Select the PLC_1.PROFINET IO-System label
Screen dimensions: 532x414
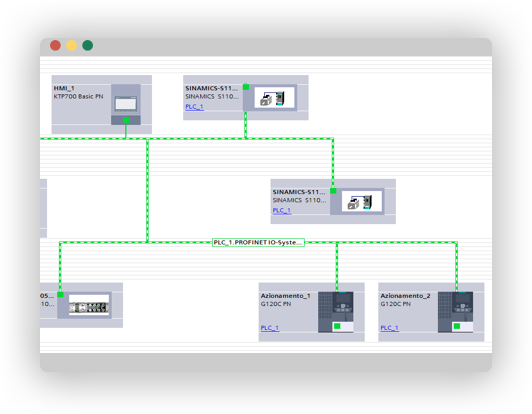(x=258, y=242)
